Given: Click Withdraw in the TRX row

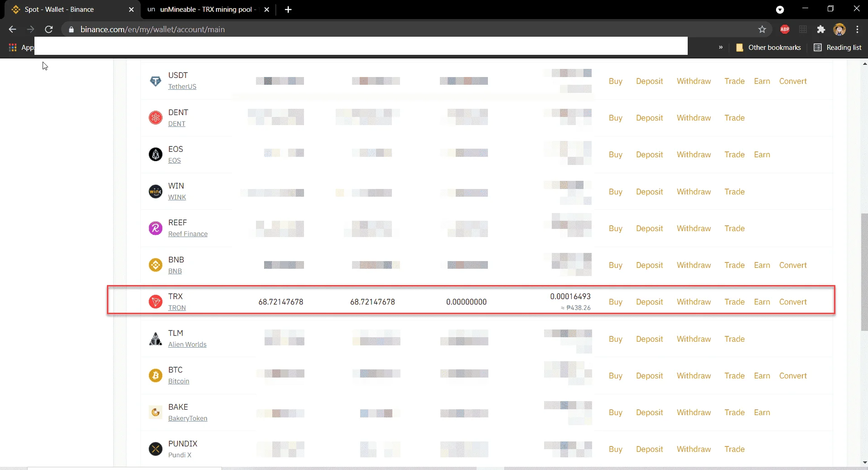Looking at the screenshot, I should (x=694, y=302).
